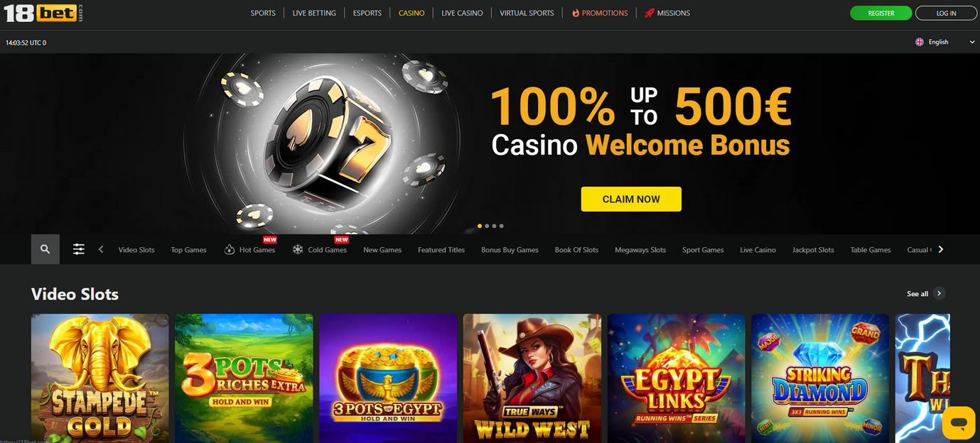Open the English language dropdown
This screenshot has height=443, width=980.
point(944,42)
